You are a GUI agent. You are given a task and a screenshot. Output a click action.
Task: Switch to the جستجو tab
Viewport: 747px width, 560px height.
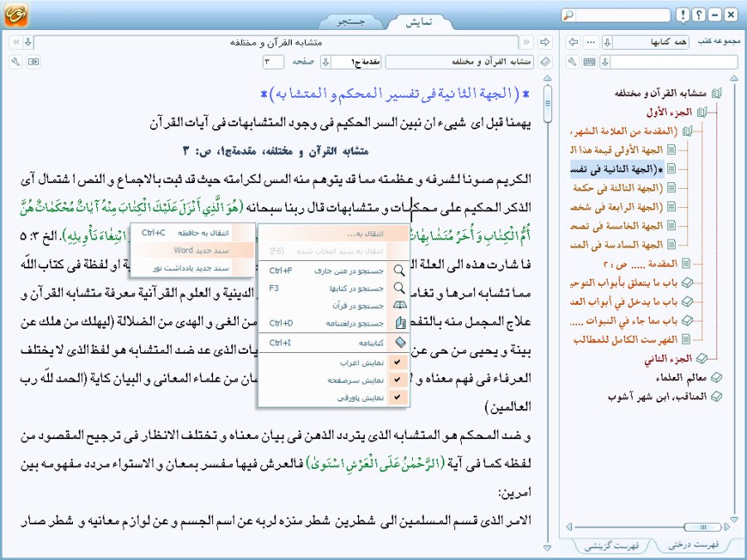coord(351,22)
